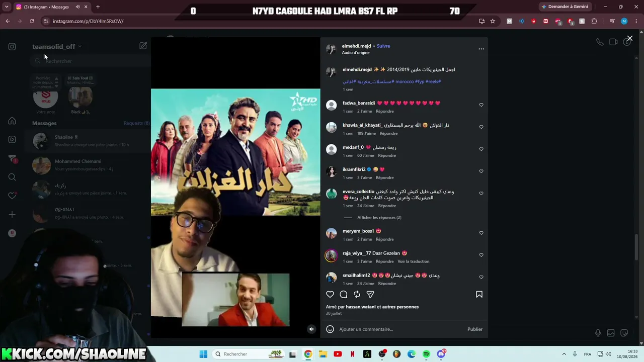Viewport: 644px width, 362px height.
Task: Open Notifications heart in sidebar
Action: 12,196
